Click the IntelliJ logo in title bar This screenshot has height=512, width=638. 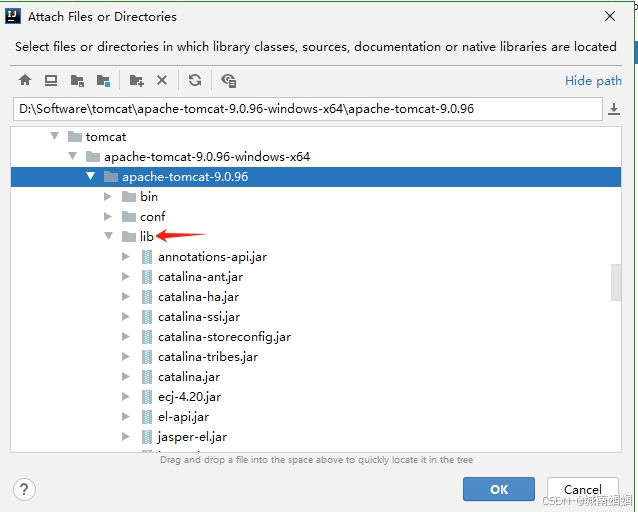pyautogui.click(x=13, y=16)
